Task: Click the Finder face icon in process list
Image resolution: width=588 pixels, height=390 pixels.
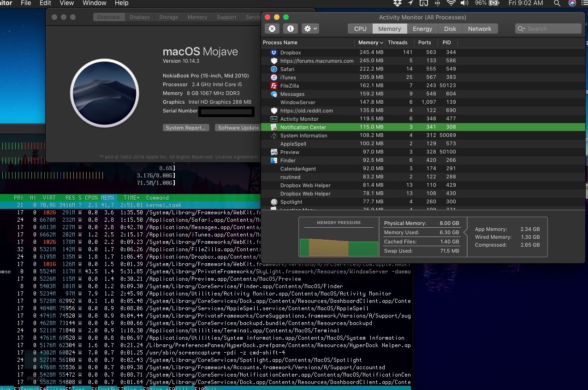Action: coord(274,160)
